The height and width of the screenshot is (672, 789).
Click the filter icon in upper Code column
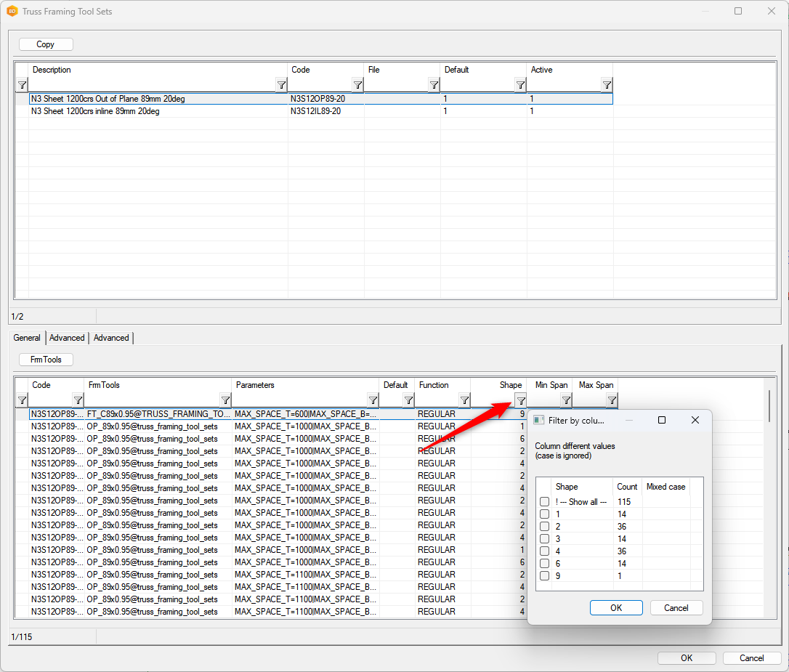[357, 85]
